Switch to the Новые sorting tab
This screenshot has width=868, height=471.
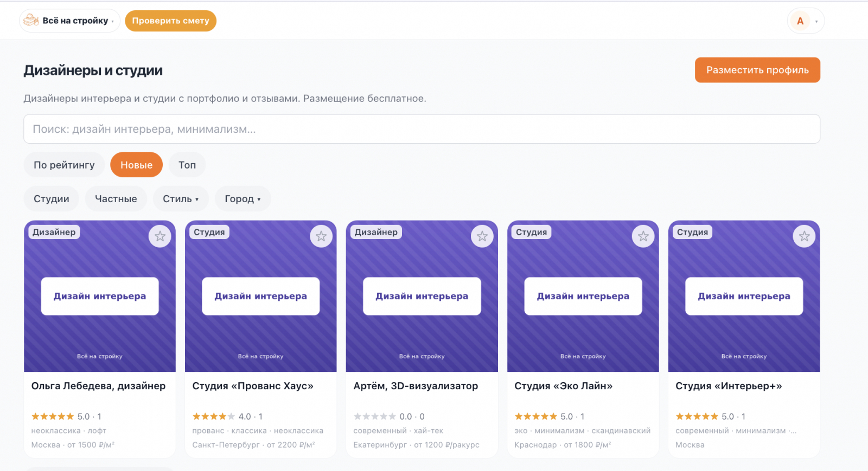pyautogui.click(x=136, y=165)
